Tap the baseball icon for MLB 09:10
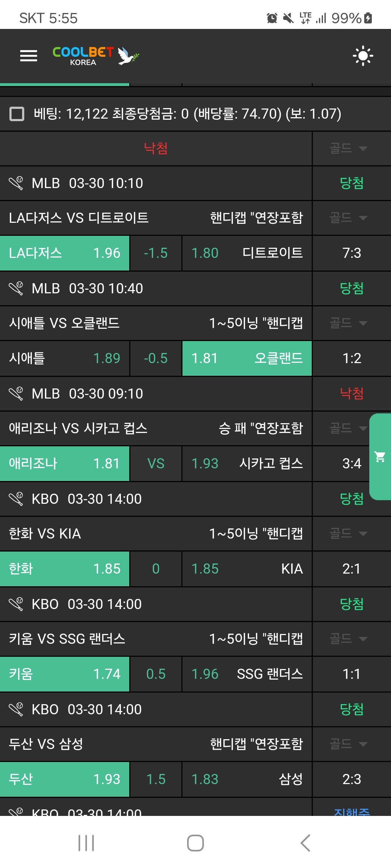391x868 pixels. coord(16,393)
